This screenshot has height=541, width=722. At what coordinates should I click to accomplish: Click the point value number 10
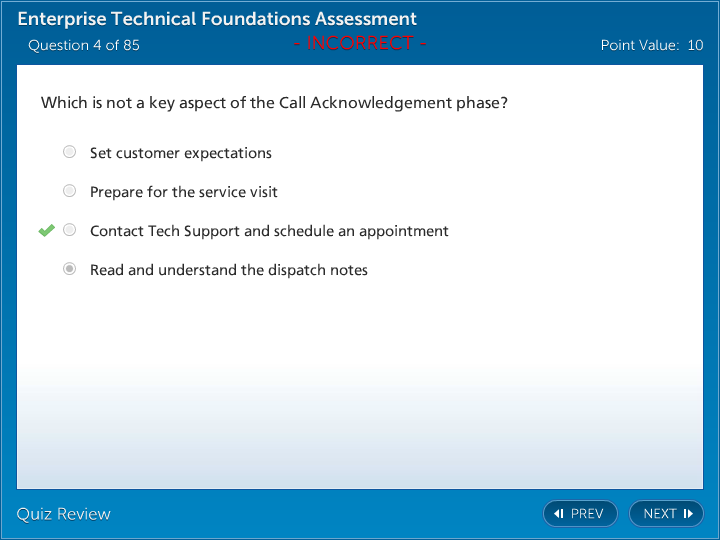pyautogui.click(x=695, y=45)
